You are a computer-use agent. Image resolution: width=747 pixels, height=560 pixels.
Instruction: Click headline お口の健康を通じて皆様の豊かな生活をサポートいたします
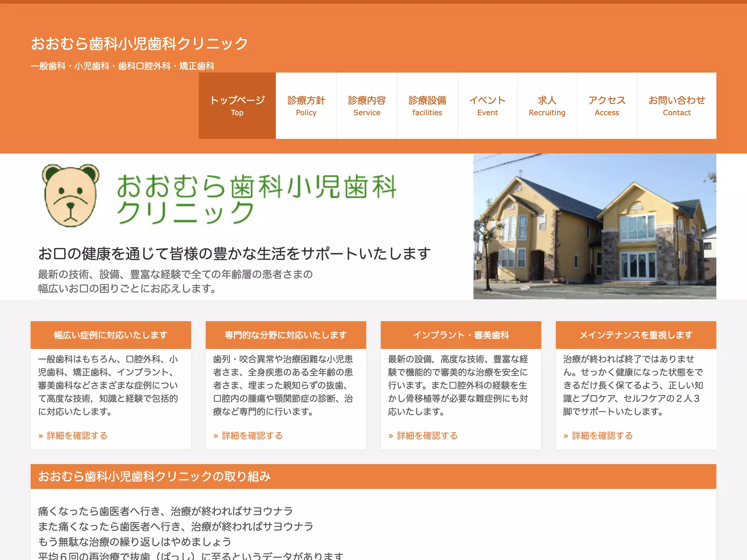235,253
